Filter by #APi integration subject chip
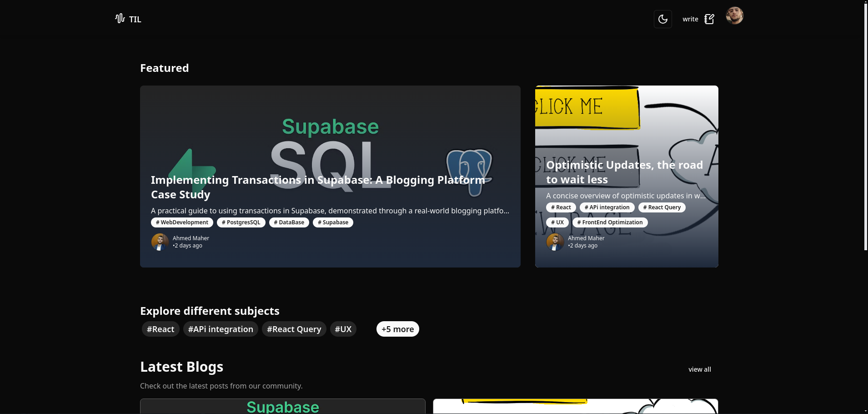Screen dimensions: 868x414 (x=221, y=329)
